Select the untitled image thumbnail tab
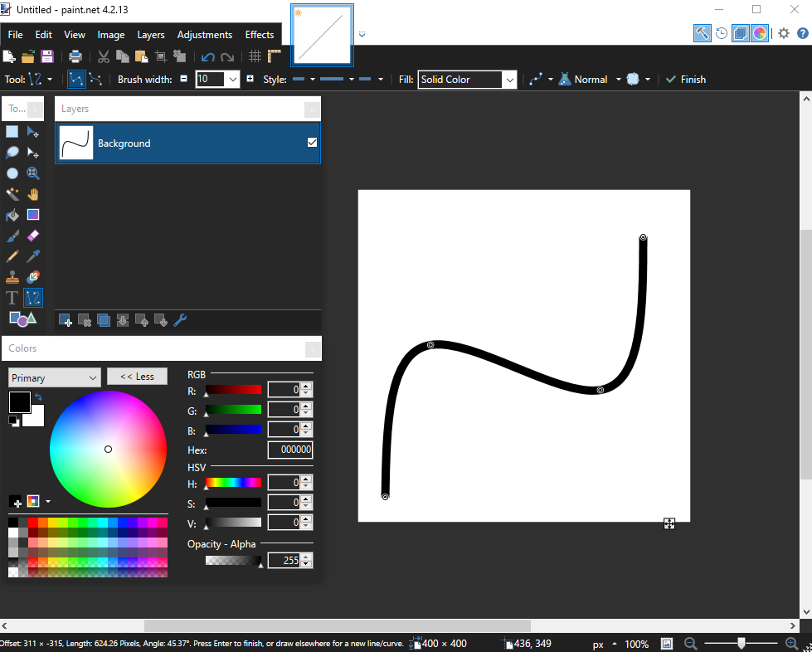This screenshot has height=652, width=812. coord(322,35)
